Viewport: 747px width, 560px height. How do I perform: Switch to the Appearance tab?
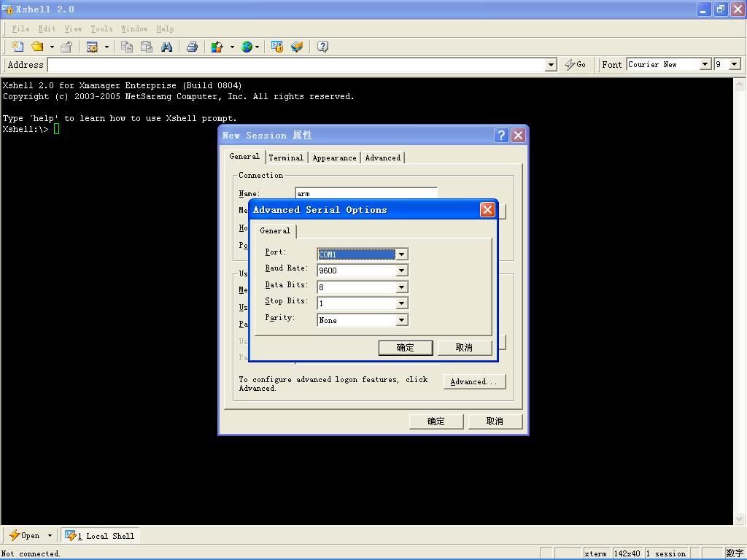334,157
